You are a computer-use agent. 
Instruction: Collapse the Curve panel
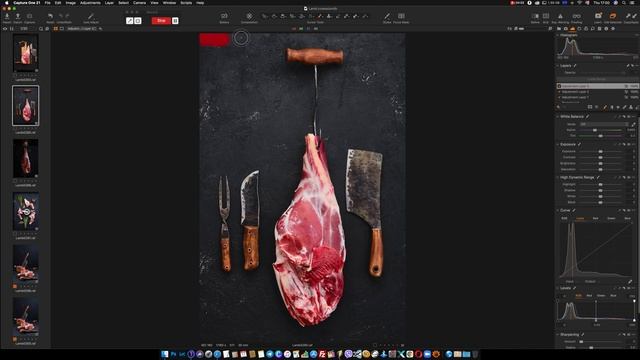(558, 210)
